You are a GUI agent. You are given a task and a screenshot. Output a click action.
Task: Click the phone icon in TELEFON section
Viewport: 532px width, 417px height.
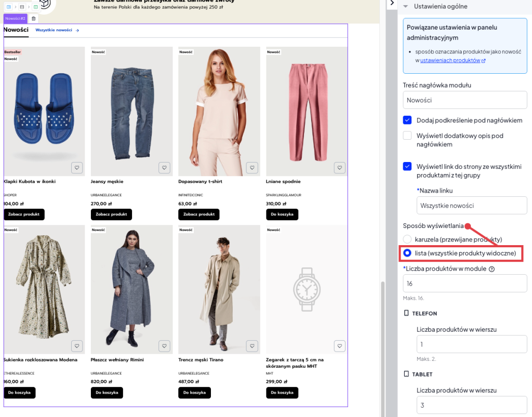click(406, 313)
